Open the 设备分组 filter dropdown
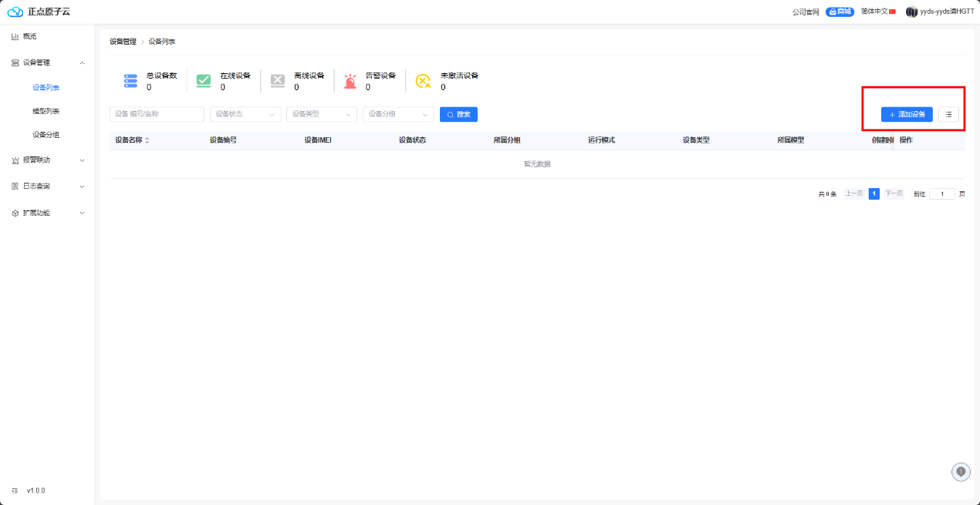This screenshot has height=505, width=980. point(397,114)
